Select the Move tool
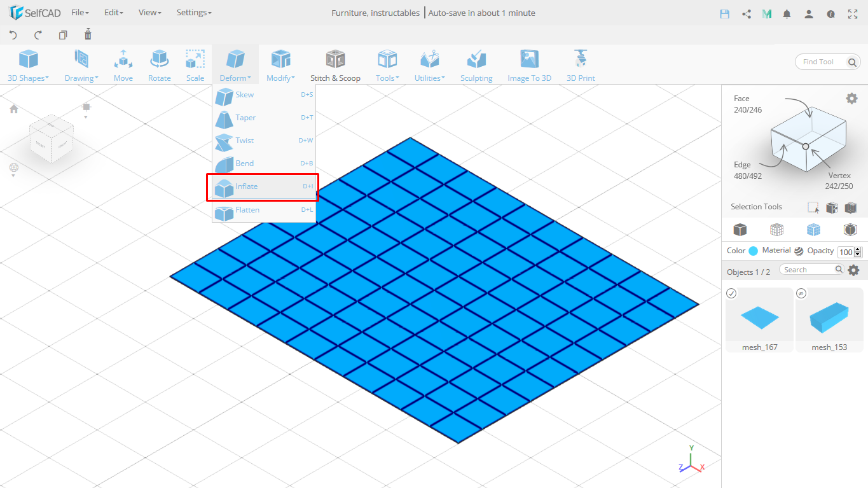Image resolution: width=868 pixels, height=488 pixels. tap(123, 66)
